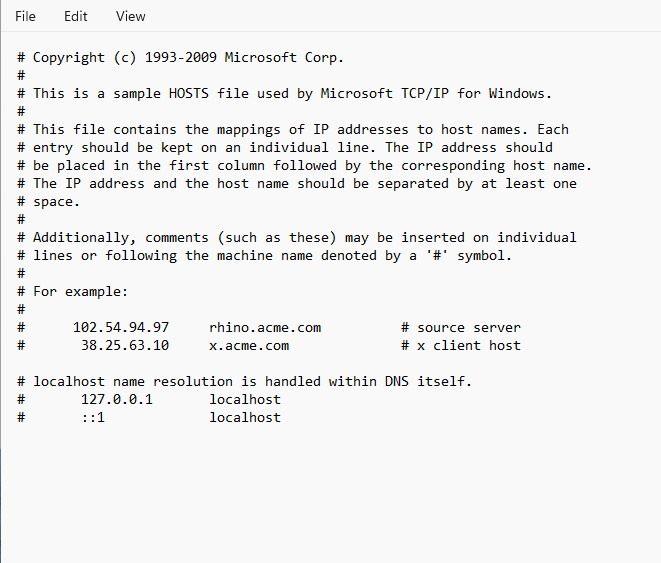The width and height of the screenshot is (661, 563).
Task: Click localhost next to ::1
Action: point(245,417)
